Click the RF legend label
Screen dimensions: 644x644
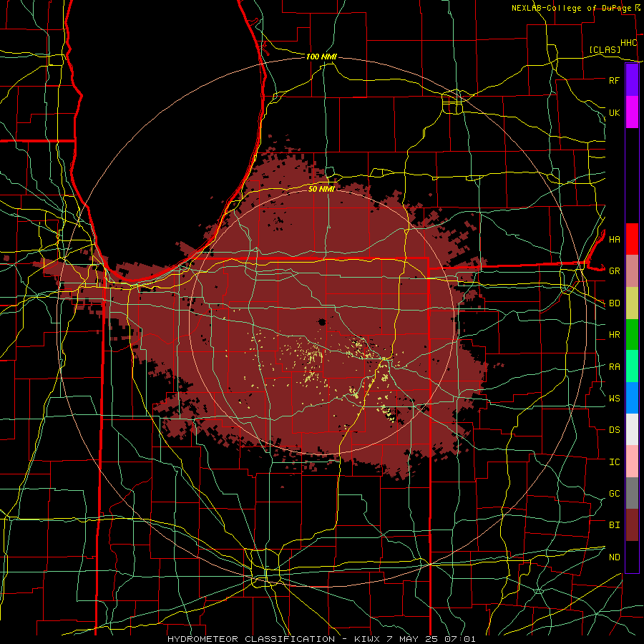(614, 80)
